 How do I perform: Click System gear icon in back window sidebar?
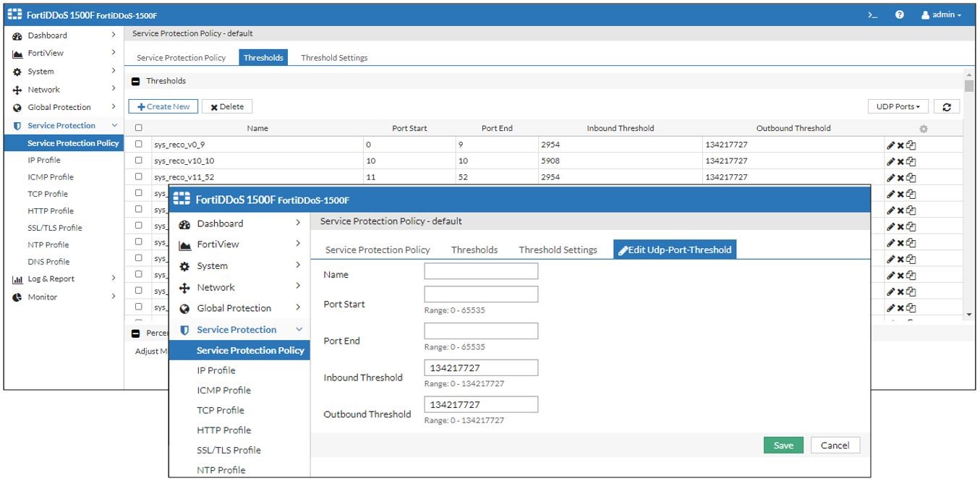coord(18,72)
